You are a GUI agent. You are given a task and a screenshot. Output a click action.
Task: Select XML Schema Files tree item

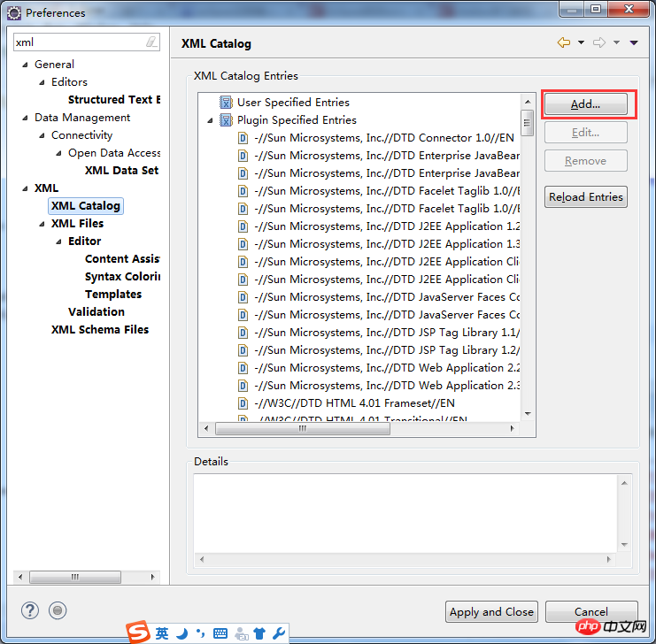pyautogui.click(x=100, y=330)
